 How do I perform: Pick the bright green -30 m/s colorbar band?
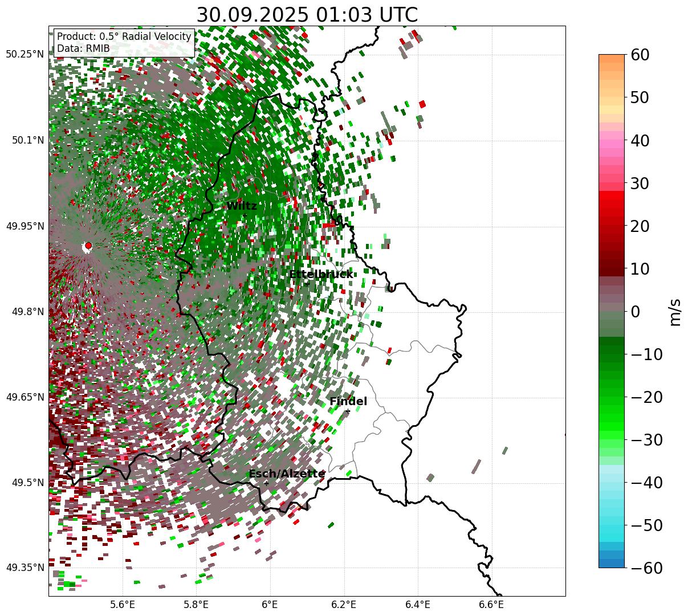(x=612, y=439)
